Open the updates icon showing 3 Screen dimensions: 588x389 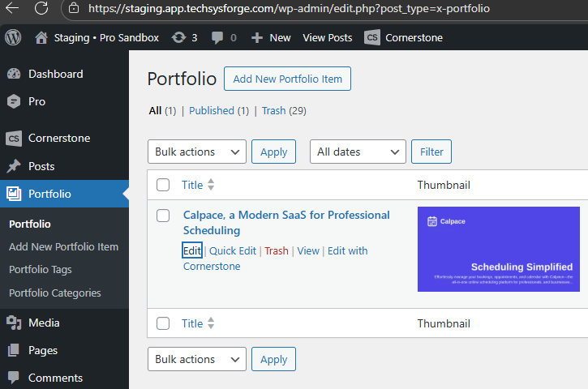point(184,37)
